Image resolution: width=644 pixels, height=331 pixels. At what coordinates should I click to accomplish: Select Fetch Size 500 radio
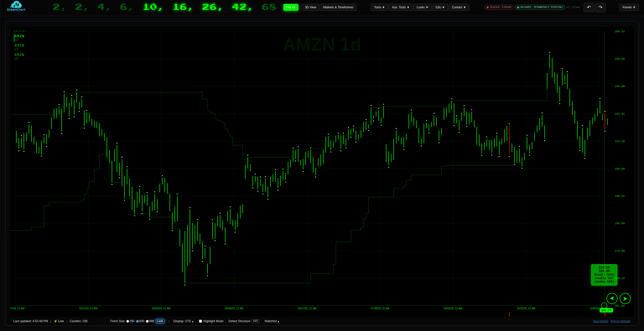[137, 321]
